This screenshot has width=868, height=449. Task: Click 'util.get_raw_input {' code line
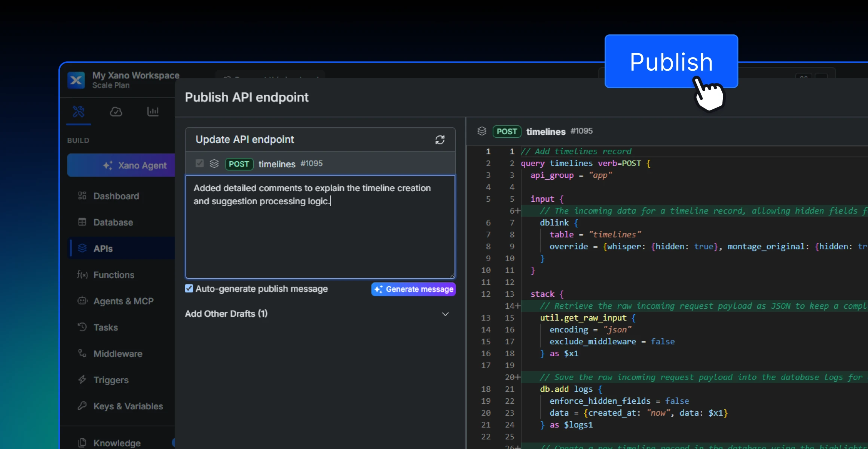pos(588,318)
